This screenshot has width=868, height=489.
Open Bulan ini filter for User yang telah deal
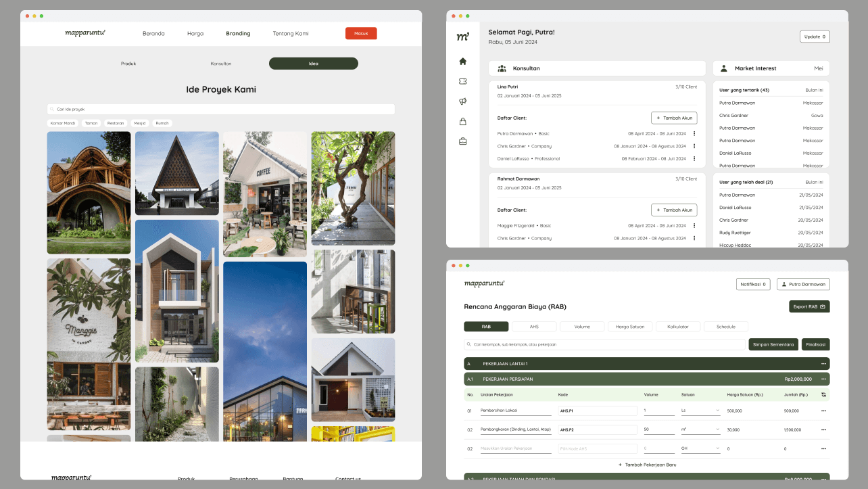pyautogui.click(x=814, y=182)
